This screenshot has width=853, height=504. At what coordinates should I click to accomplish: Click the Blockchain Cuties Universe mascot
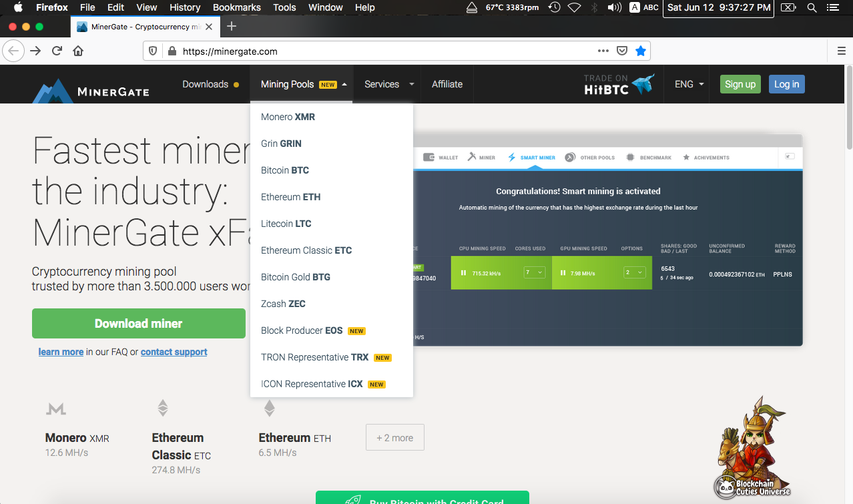point(752,447)
